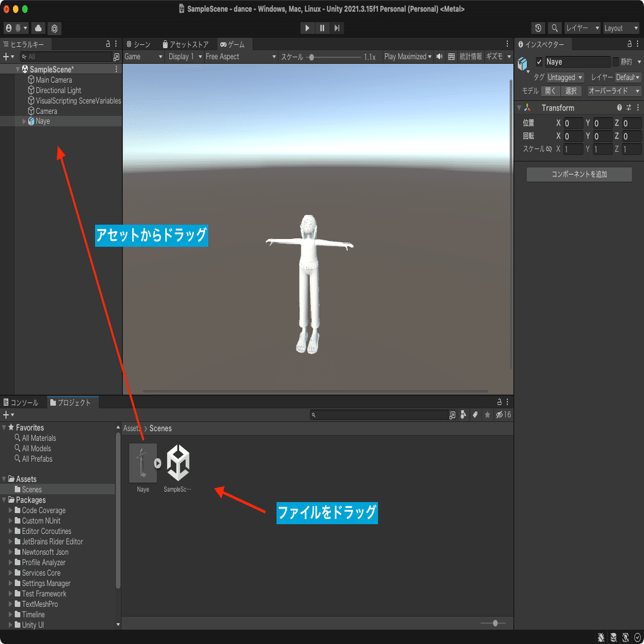Open the Free Aspect dropdown

coord(241,57)
